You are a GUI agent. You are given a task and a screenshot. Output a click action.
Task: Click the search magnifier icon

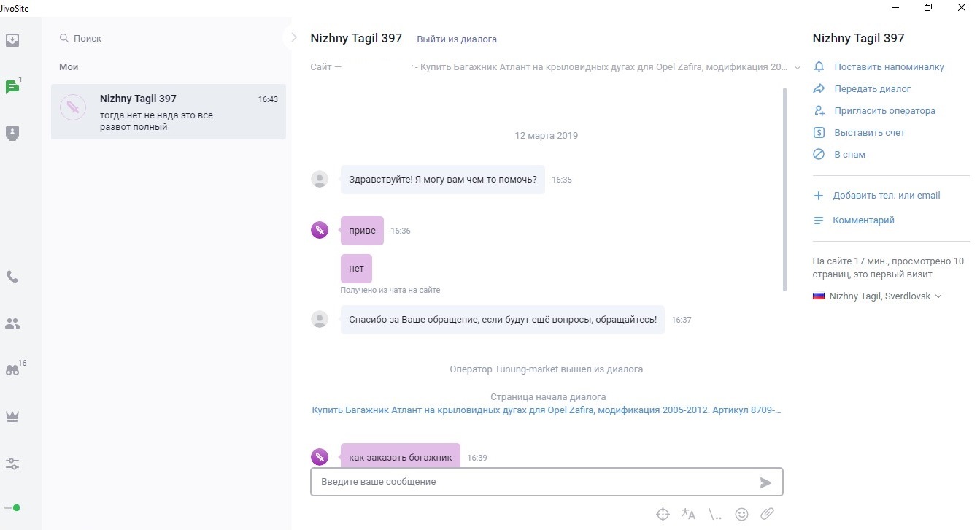pyautogui.click(x=64, y=38)
